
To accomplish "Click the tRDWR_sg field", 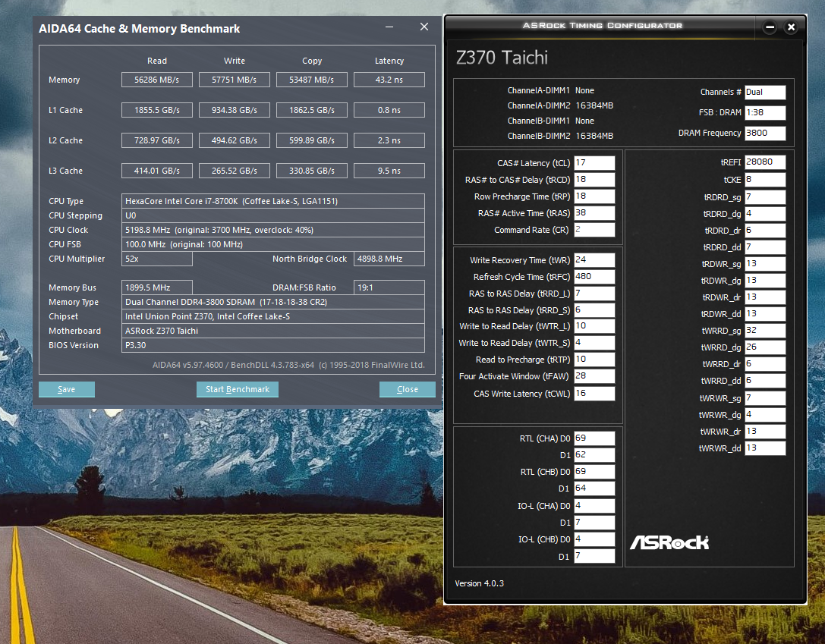I will click(765, 264).
